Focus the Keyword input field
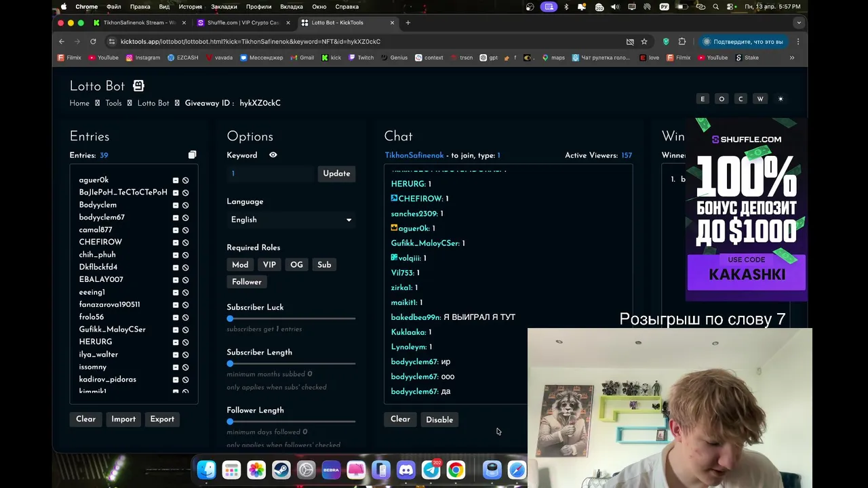Viewport: 868px width, 488px height. 271,174
